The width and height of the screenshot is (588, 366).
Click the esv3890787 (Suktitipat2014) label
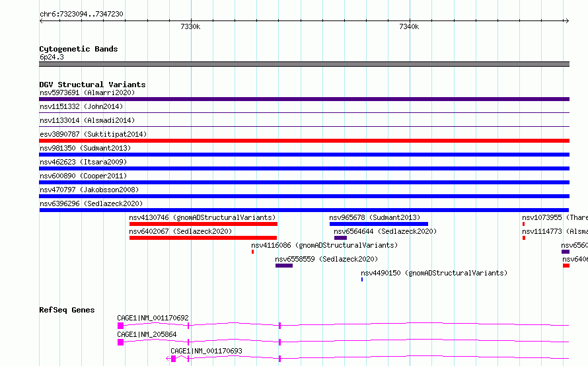[93, 134]
